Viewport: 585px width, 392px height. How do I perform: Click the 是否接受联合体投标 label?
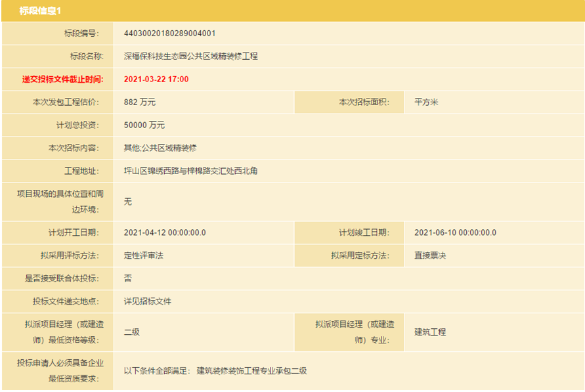pyautogui.click(x=62, y=278)
